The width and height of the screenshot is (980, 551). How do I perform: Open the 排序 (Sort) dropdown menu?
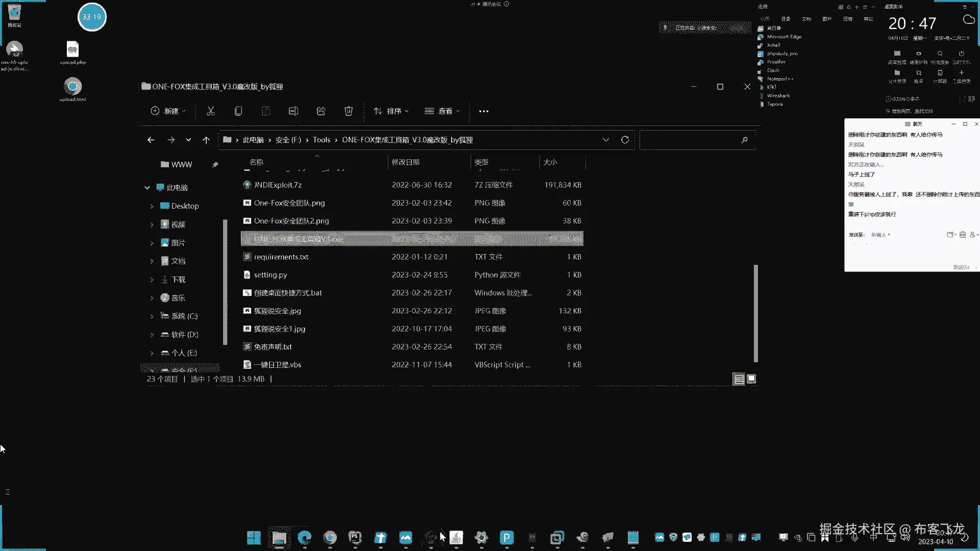(x=391, y=111)
